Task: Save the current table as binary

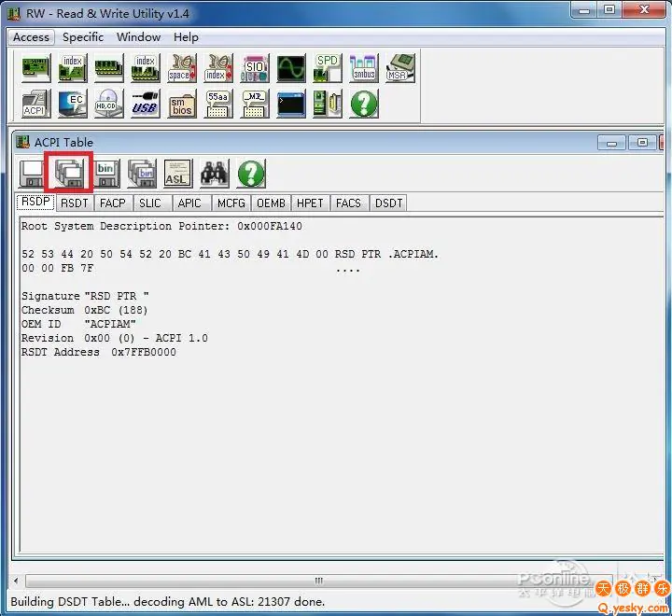Action: [105, 174]
